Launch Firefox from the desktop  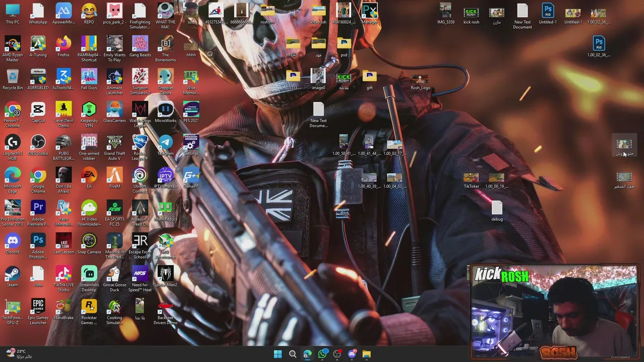tap(63, 47)
